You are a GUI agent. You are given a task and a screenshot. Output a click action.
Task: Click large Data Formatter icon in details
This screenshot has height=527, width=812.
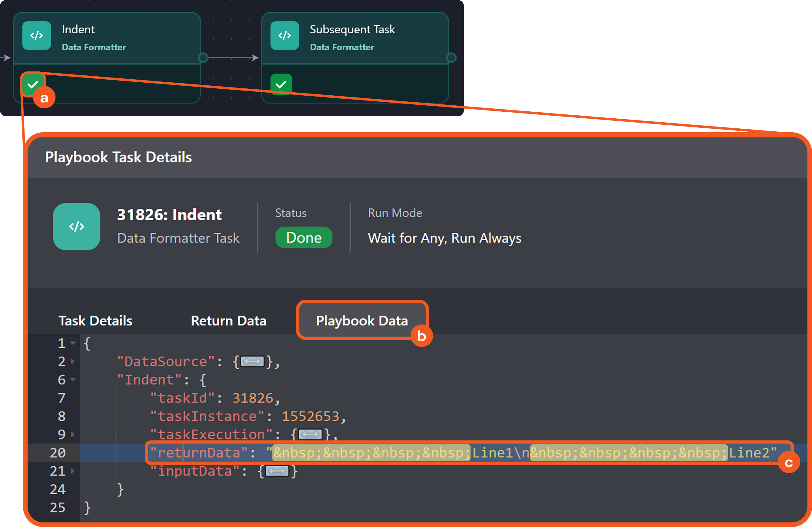pos(76,226)
